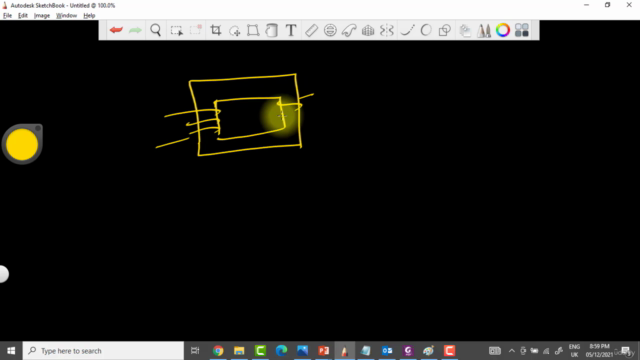Screen dimensions: 640x360
Task: Open green Camtasia icon in taskbar
Action: point(260,351)
